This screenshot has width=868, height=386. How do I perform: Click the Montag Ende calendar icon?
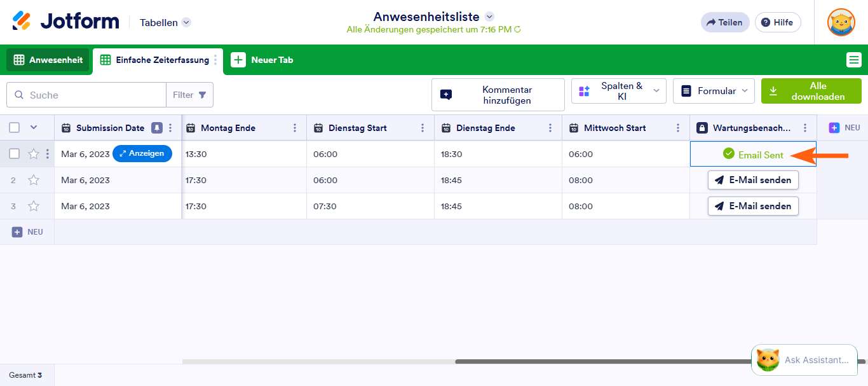(191, 128)
